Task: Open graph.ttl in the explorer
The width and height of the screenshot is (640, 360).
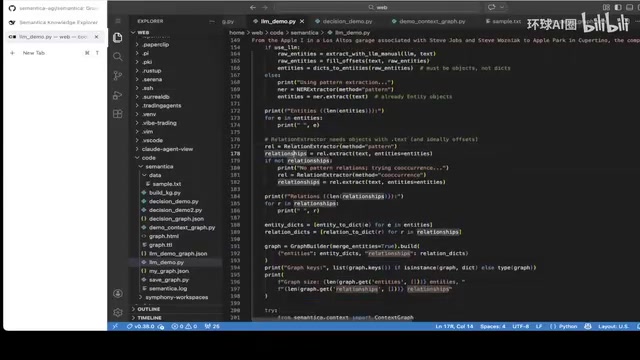Action: (160, 245)
